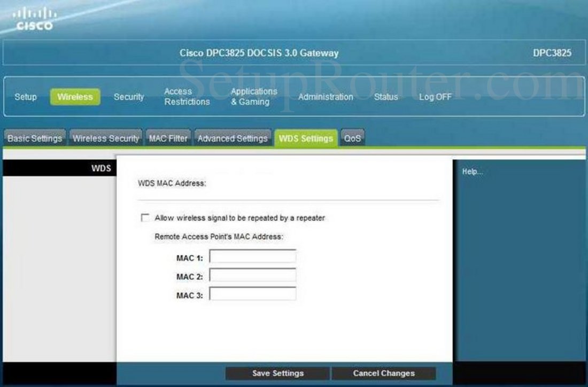Click into MAC 3 text box

click(252, 294)
